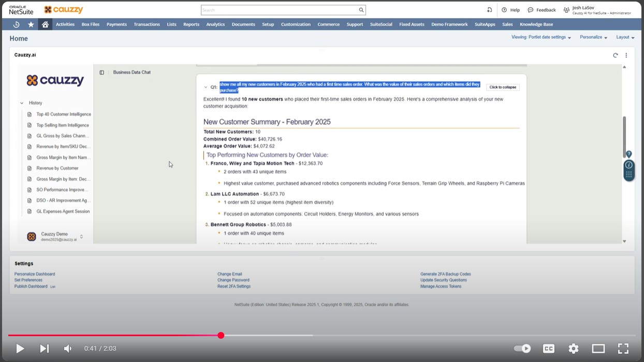The height and width of the screenshot is (362, 644).
Task: Open the Fixed Assets menu
Action: click(x=412, y=24)
